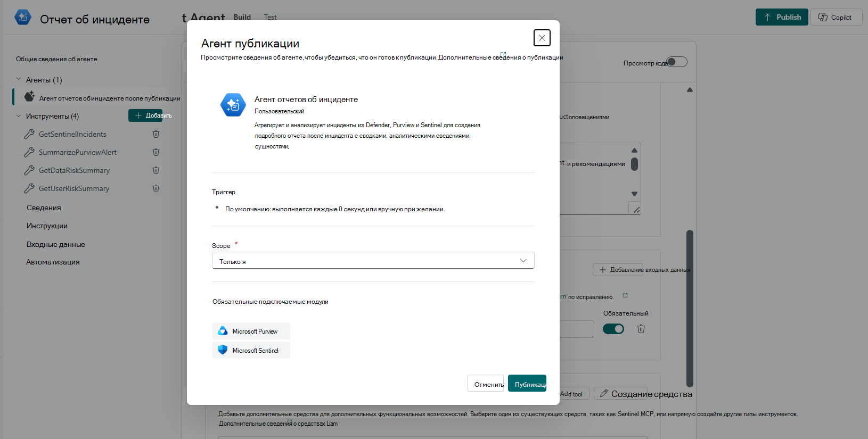Image resolution: width=868 pixels, height=439 pixels.
Task: Click the Отменить button
Action: (486, 384)
